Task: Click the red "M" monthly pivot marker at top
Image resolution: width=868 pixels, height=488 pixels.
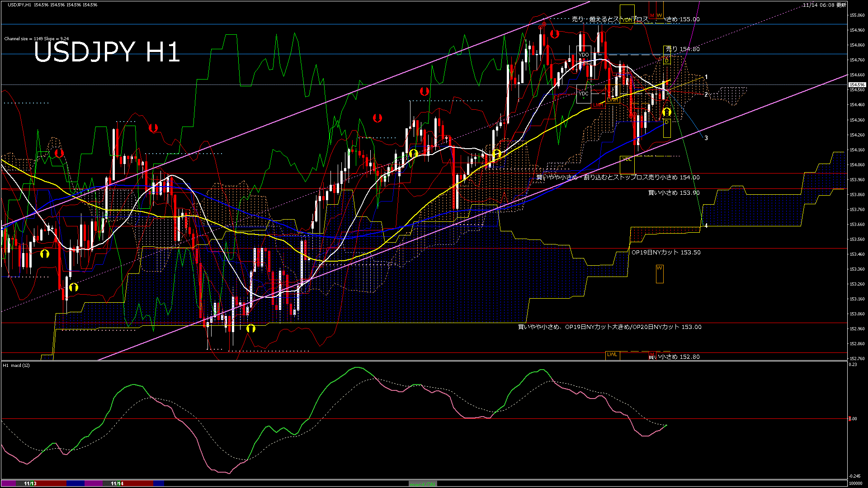Action: click(652, 15)
